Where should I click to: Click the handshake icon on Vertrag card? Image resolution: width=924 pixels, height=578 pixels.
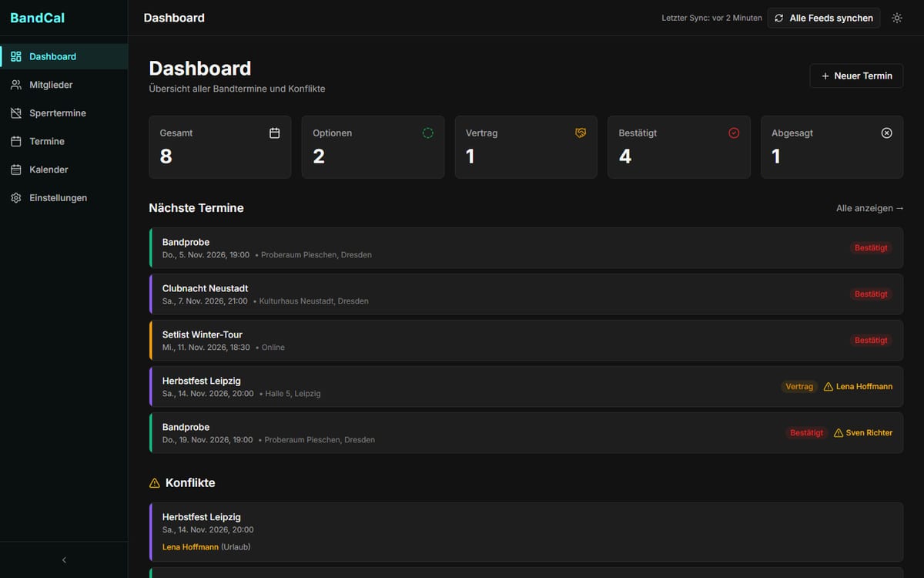(581, 133)
